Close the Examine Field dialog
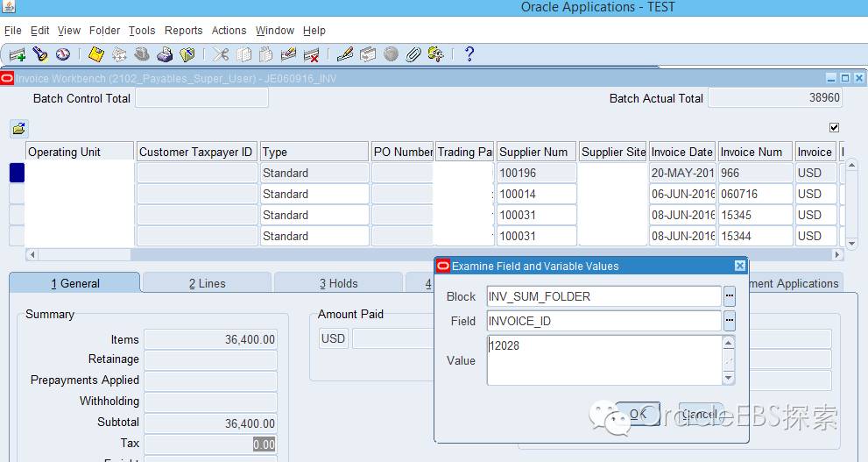The width and height of the screenshot is (868, 462). coord(739,266)
